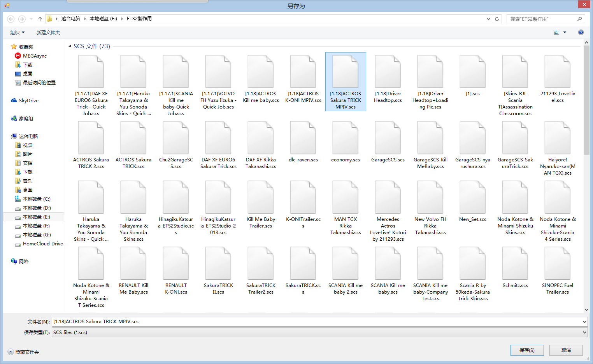Click the 新建文件夹 button
The width and height of the screenshot is (593, 364).
point(48,33)
